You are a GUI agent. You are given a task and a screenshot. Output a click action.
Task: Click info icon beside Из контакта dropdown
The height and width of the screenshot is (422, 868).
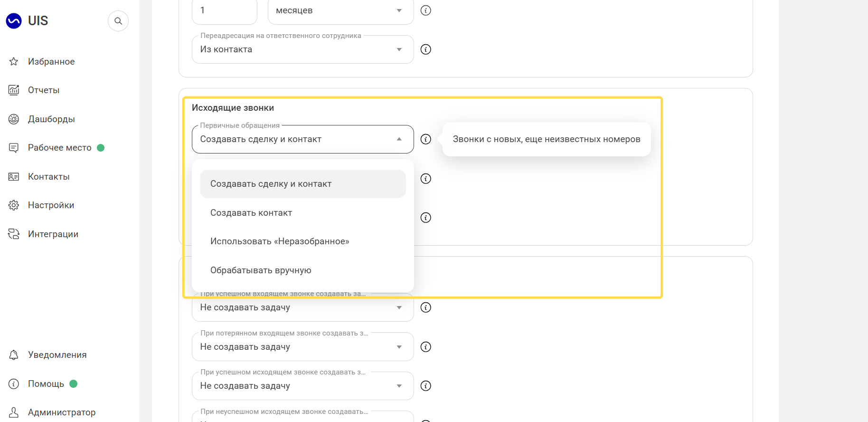pos(426,49)
